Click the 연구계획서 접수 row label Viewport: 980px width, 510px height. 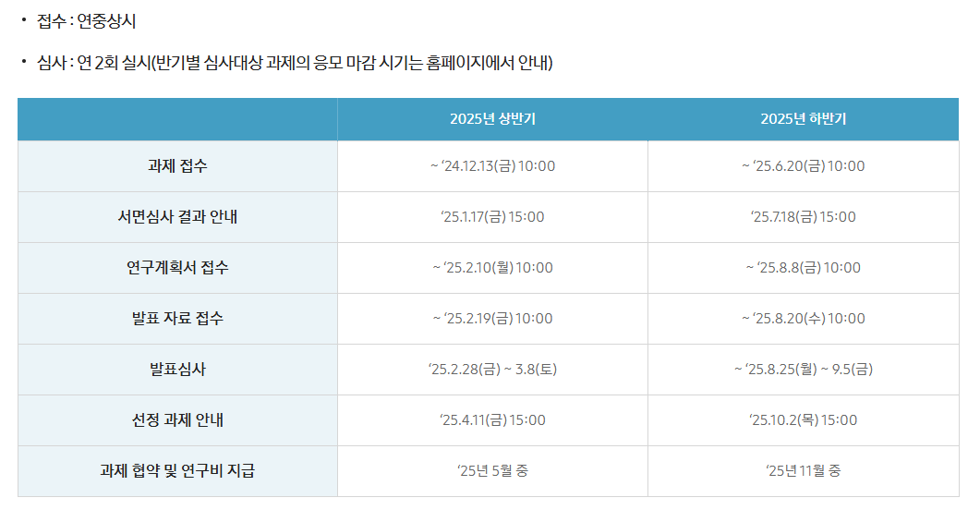tap(177, 268)
